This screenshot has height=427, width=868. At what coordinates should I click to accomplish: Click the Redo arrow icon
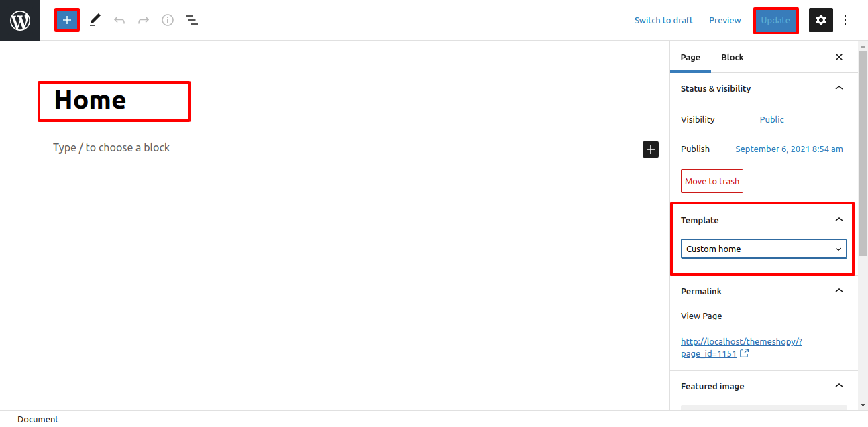pyautogui.click(x=144, y=20)
